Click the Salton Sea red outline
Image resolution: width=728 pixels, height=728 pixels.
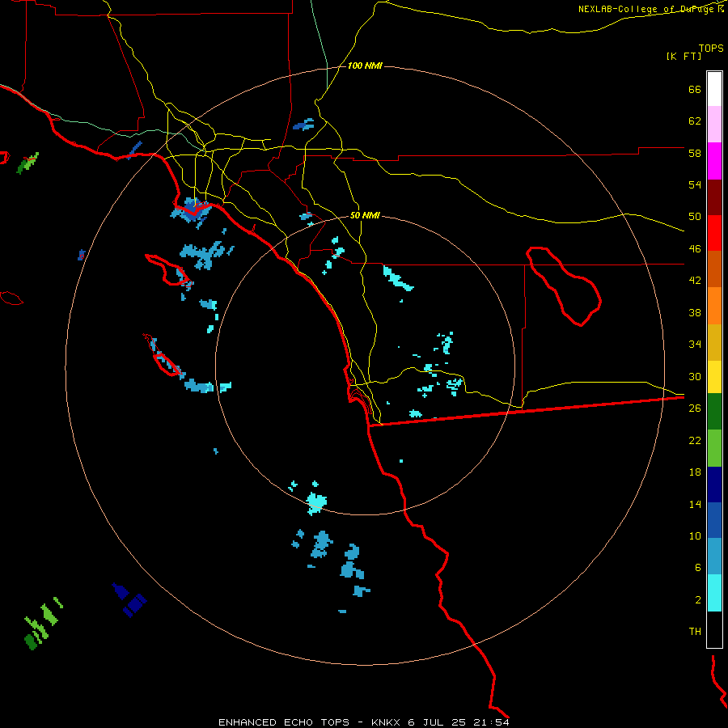point(565,286)
